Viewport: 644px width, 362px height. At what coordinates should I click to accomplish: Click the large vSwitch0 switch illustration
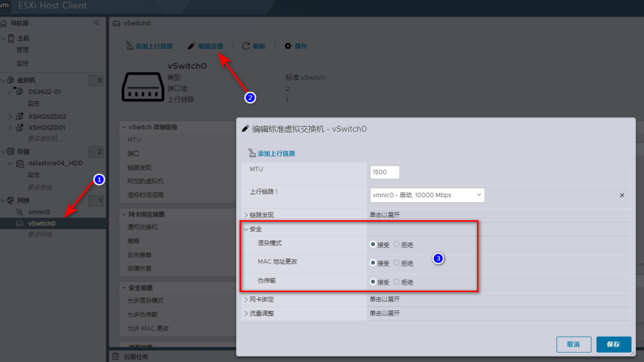pyautogui.click(x=143, y=87)
